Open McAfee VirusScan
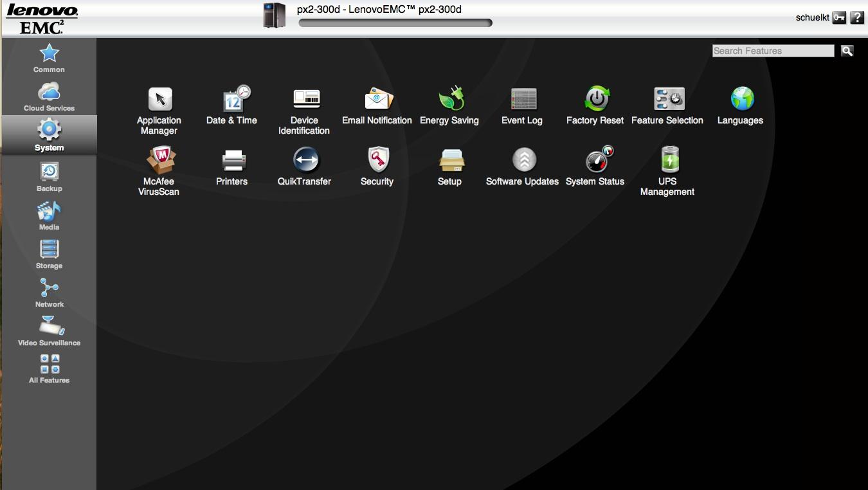The height and width of the screenshot is (490, 868). (x=159, y=161)
